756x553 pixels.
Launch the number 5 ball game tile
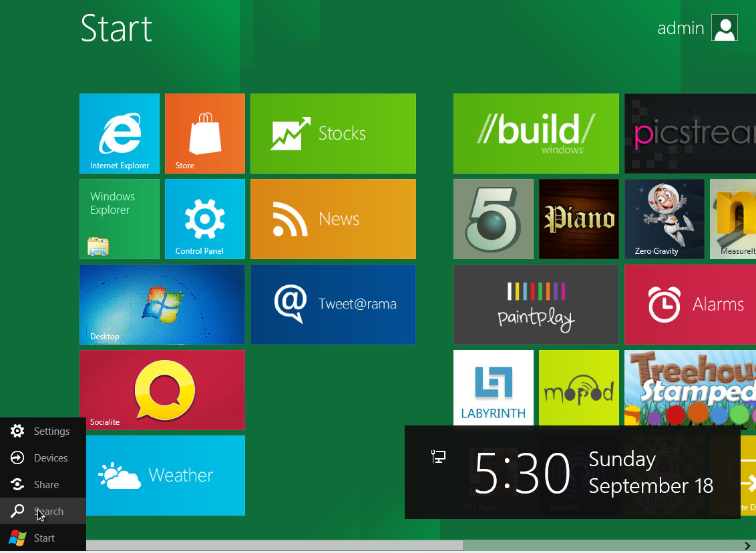tap(494, 219)
